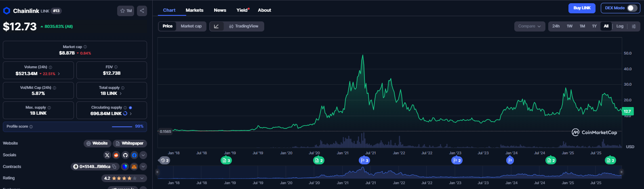
Task: Open the Yield tab
Action: pyautogui.click(x=242, y=10)
